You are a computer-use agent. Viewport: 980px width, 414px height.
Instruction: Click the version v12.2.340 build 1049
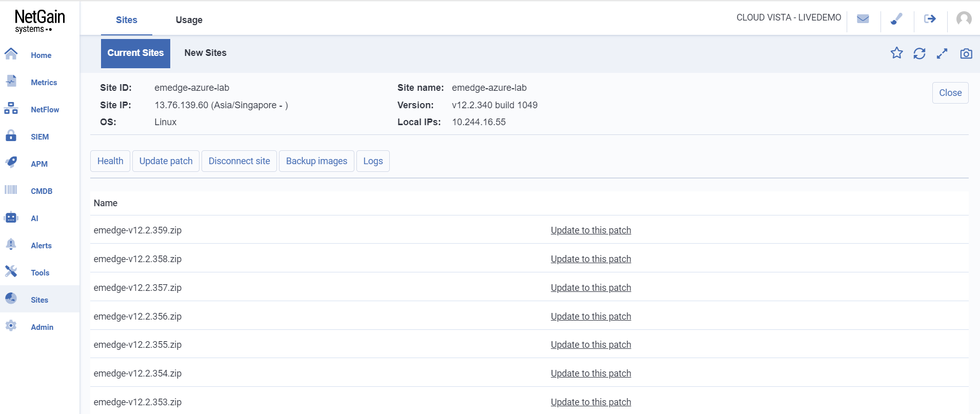click(495, 105)
